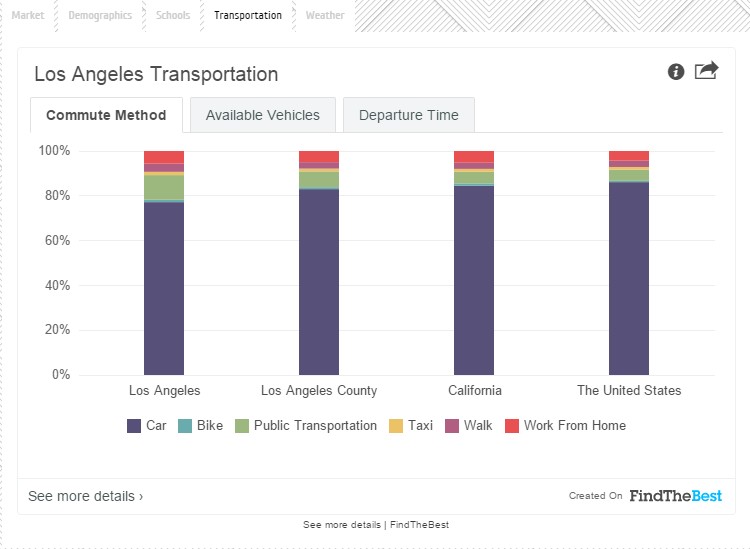
Task: Toggle the Bike legend color square
Action: (184, 426)
